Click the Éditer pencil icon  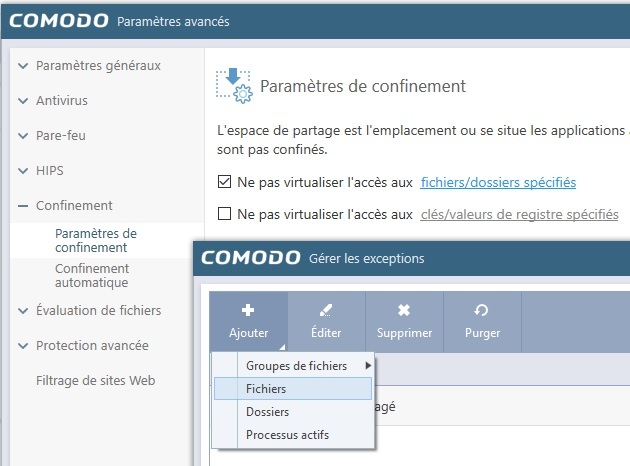(x=325, y=310)
